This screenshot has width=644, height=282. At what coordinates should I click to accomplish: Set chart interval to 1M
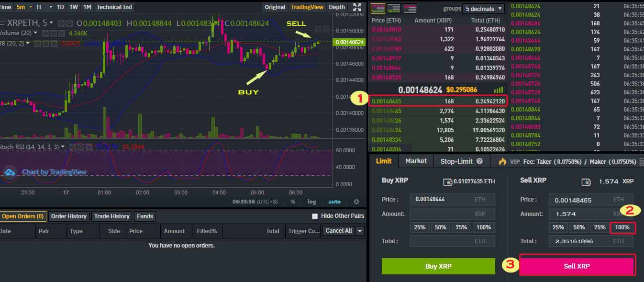pos(87,7)
